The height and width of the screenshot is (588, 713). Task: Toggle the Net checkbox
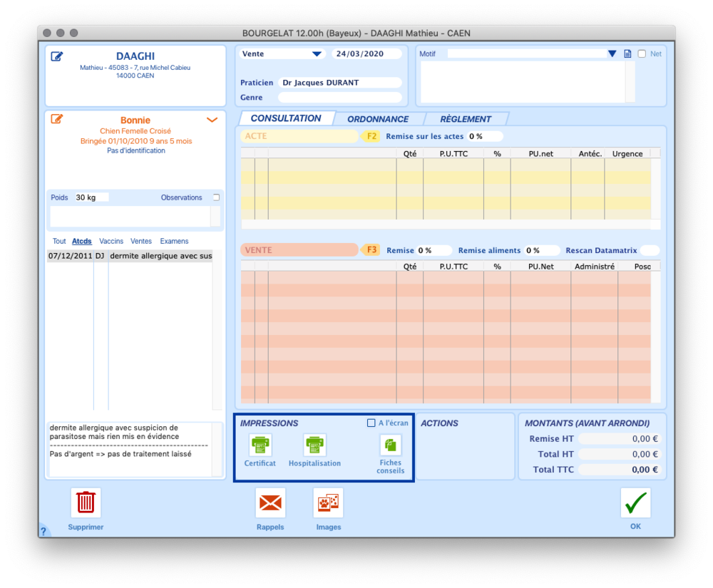pos(642,54)
